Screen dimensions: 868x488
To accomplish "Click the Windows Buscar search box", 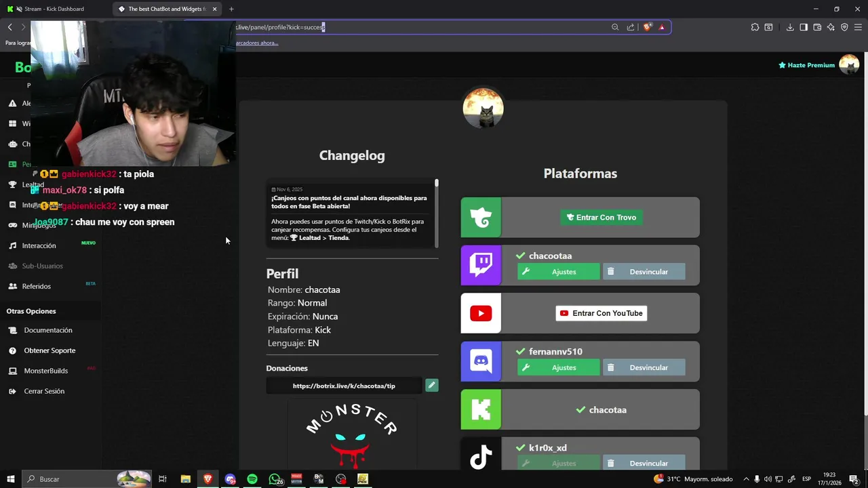I will (x=88, y=479).
